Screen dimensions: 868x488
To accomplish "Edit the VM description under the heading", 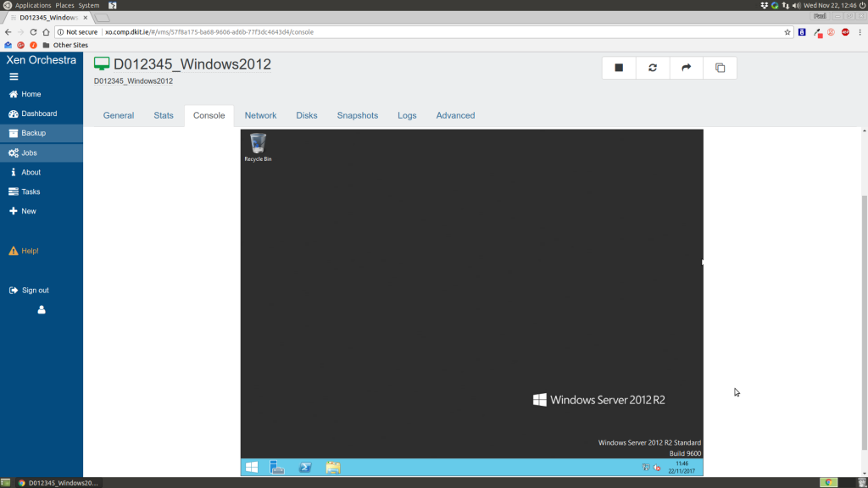I will tap(133, 80).
